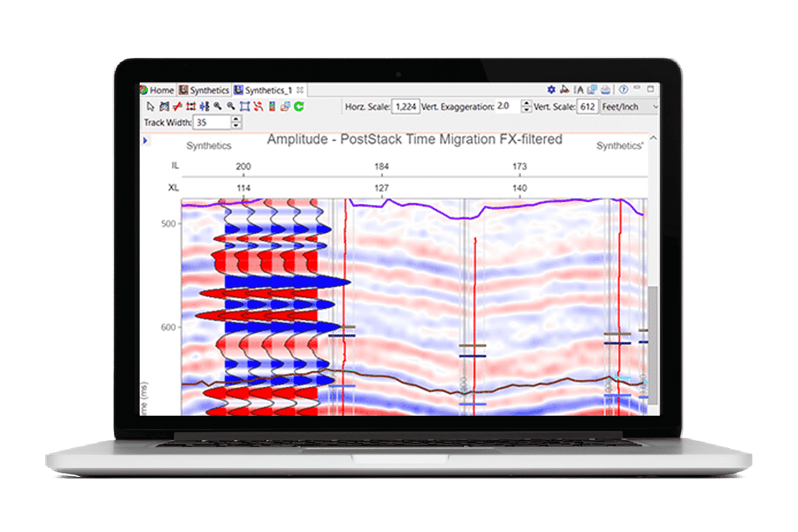This screenshot has width=798, height=532.
Task: Click the text annotation IA icon
Action: (x=579, y=90)
